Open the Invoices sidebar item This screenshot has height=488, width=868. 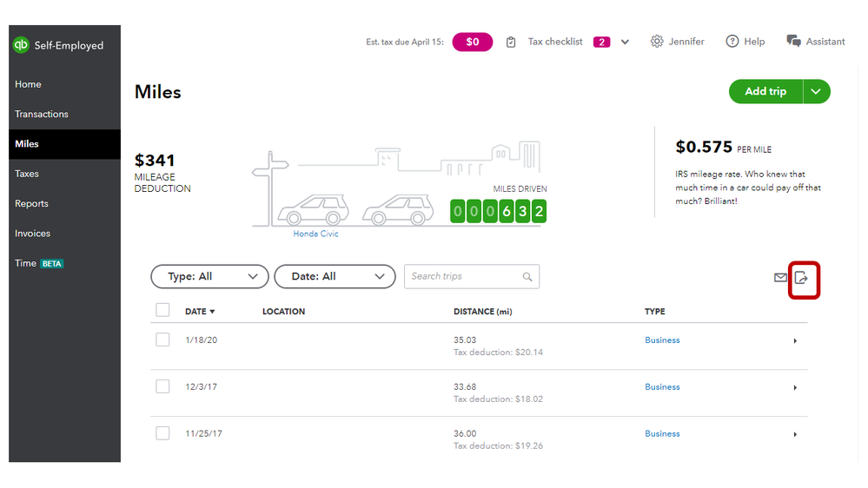pyautogui.click(x=33, y=233)
